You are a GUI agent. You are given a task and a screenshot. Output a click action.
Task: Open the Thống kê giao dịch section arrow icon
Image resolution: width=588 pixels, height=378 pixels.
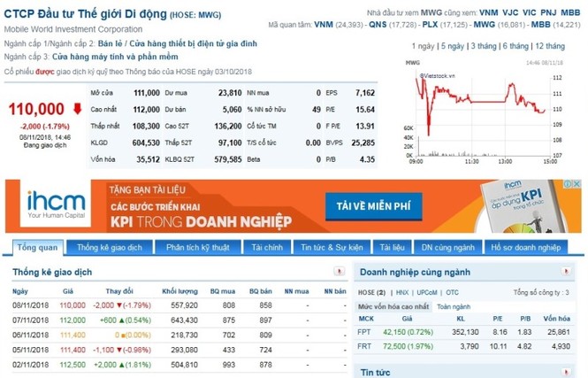tap(340, 271)
